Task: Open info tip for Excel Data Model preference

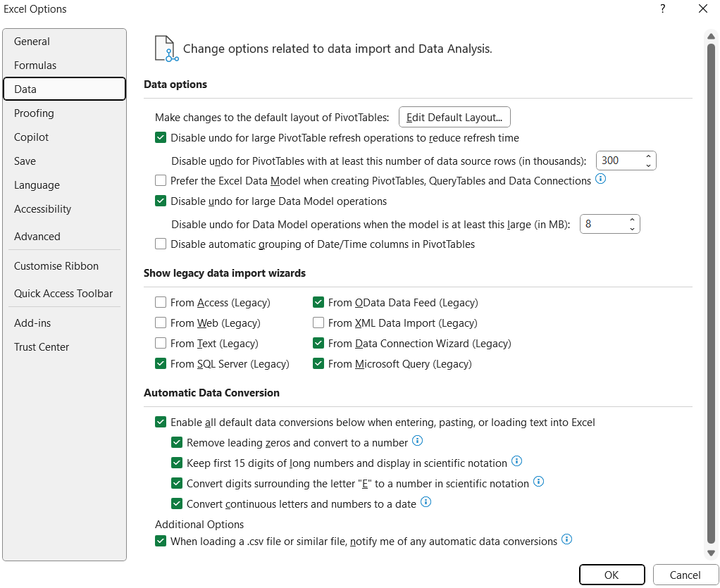Action: [x=601, y=179]
